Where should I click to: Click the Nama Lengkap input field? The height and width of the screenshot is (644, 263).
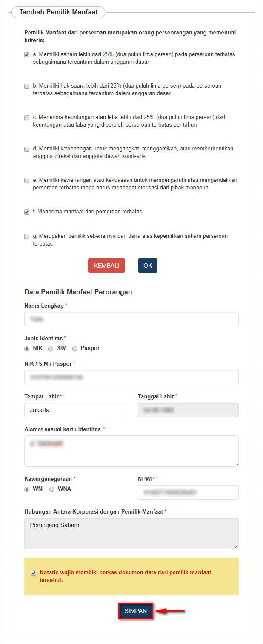(131, 319)
